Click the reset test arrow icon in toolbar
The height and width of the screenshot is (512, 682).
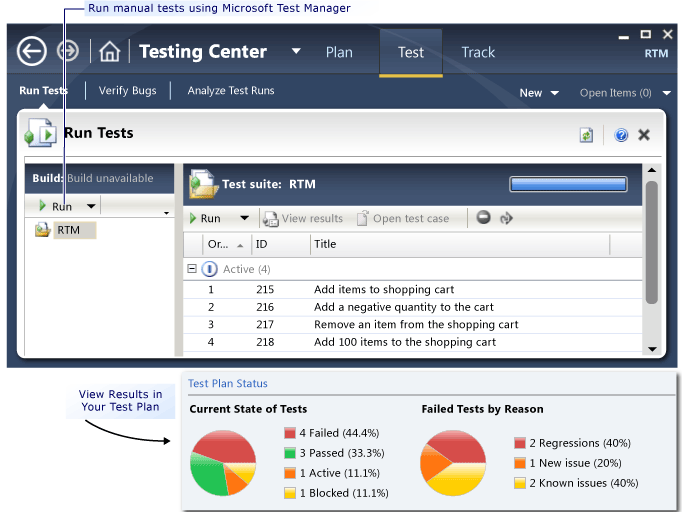point(506,218)
